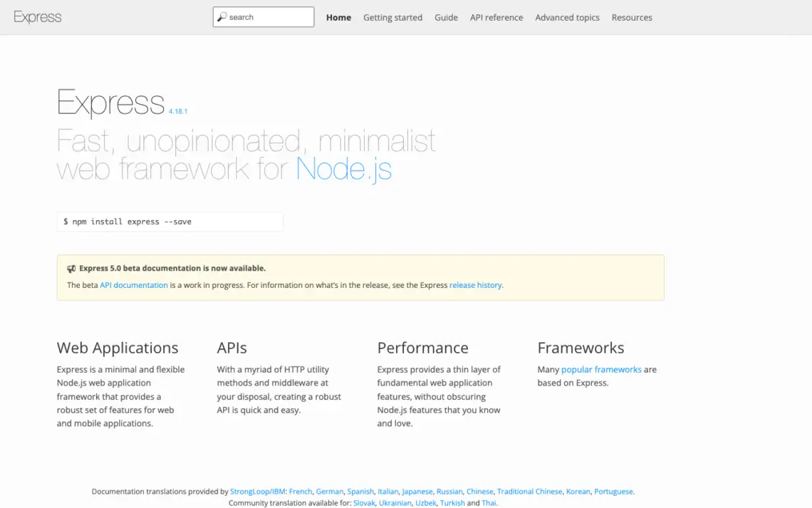Click the megaphone icon in the notice banner

(x=71, y=269)
